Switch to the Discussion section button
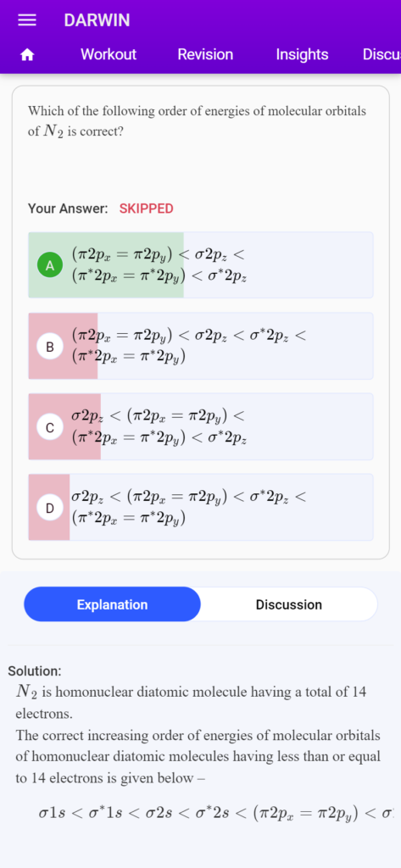The image size is (401, 868). (288, 604)
